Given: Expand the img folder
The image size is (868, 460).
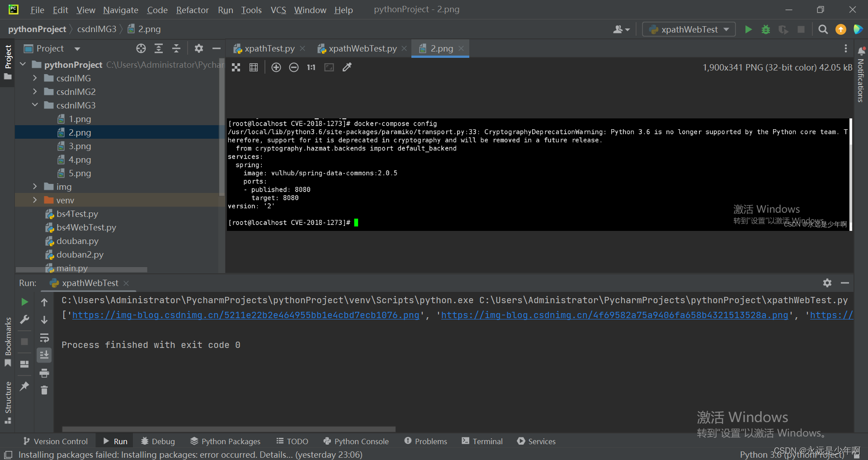Looking at the screenshot, I should [35, 187].
